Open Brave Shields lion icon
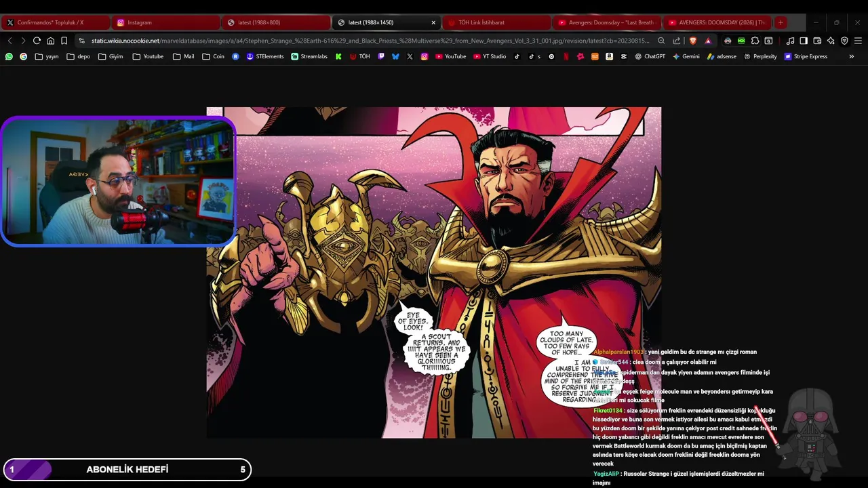The height and width of the screenshot is (488, 868). [x=693, y=41]
